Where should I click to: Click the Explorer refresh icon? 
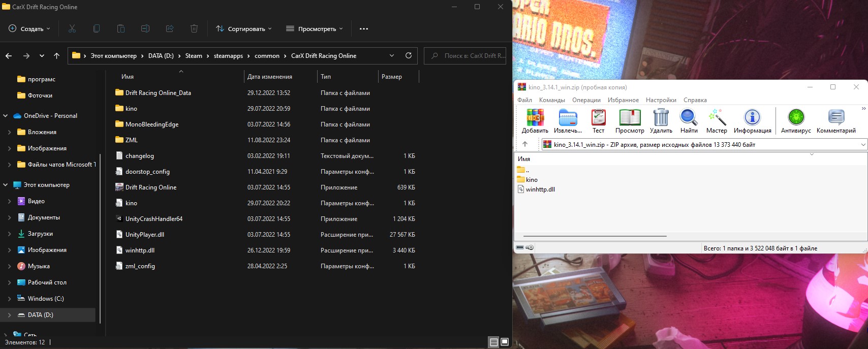point(409,55)
